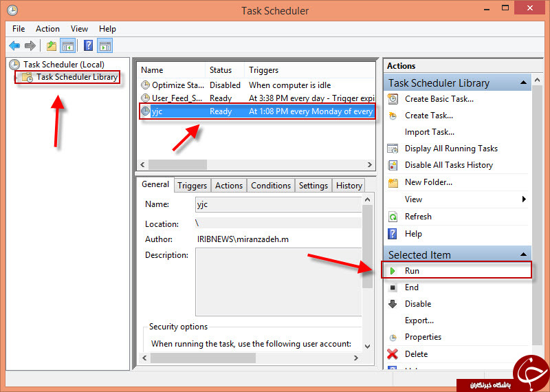Screen dimensions: 550x392
Task: Open the Help menu in menu bar
Action: [107, 29]
